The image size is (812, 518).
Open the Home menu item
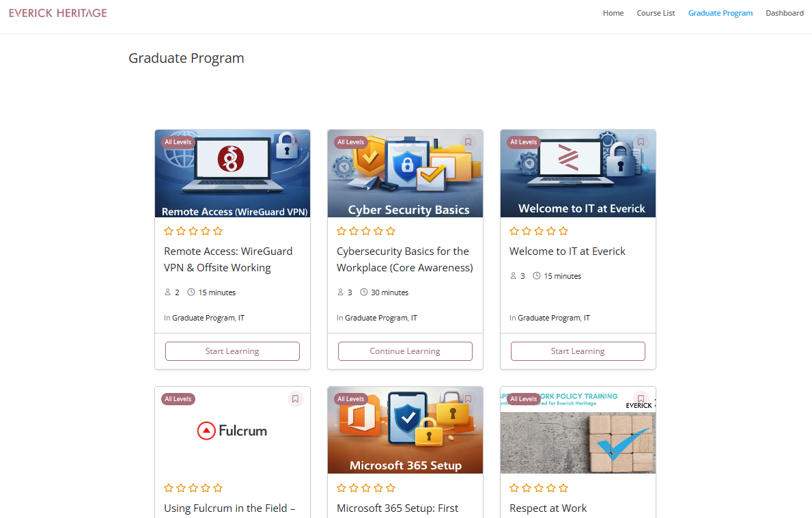point(613,13)
